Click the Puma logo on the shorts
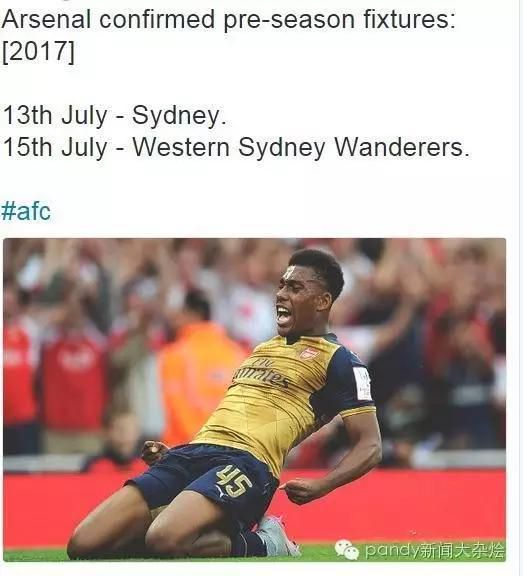Screen dimensions: 523x576 (221, 493)
